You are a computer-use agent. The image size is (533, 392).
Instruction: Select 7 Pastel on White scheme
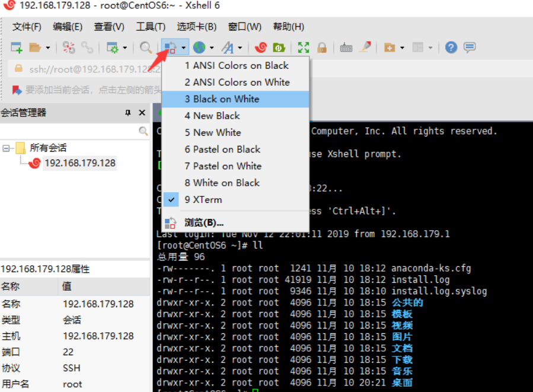coord(235,166)
